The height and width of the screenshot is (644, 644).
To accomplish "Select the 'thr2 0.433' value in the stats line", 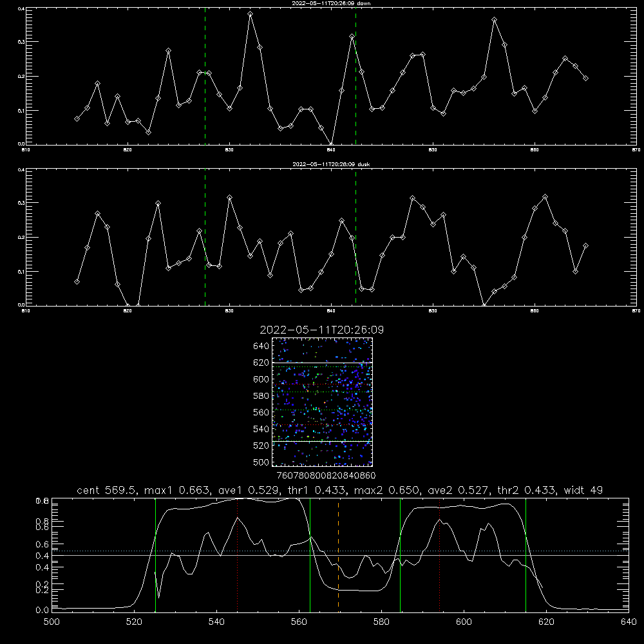I will [527, 490].
